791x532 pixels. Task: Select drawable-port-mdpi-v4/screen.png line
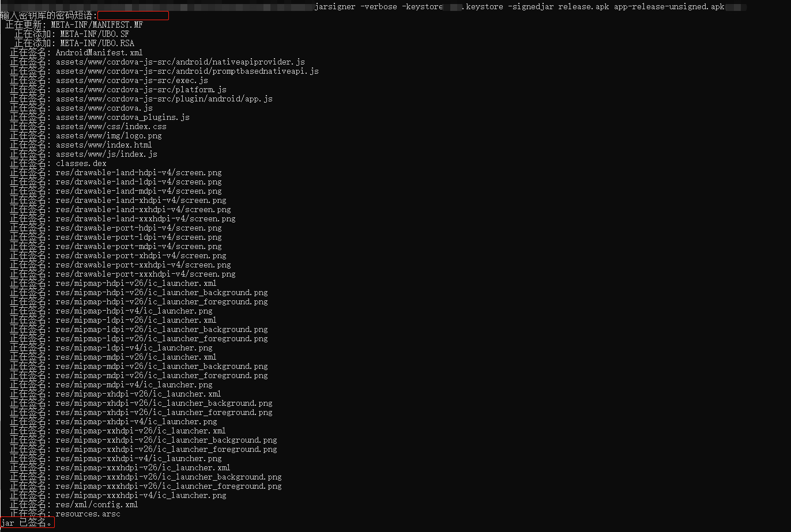click(115, 246)
